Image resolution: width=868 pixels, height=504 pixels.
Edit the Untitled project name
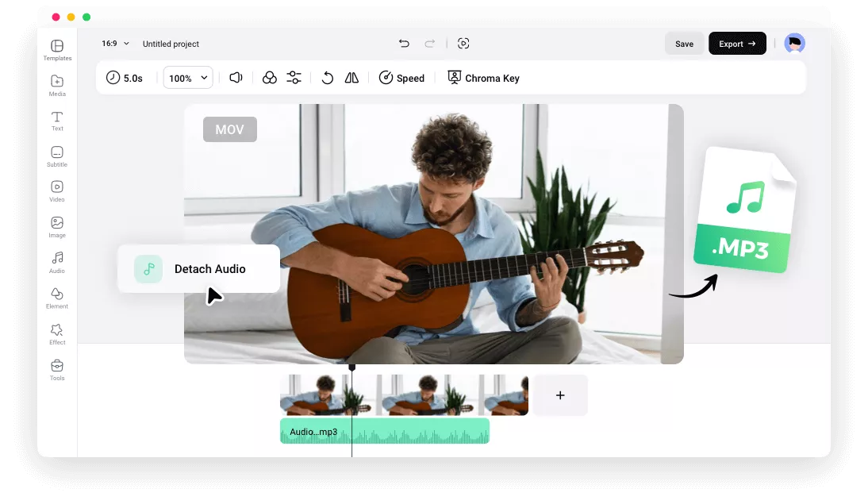click(171, 44)
